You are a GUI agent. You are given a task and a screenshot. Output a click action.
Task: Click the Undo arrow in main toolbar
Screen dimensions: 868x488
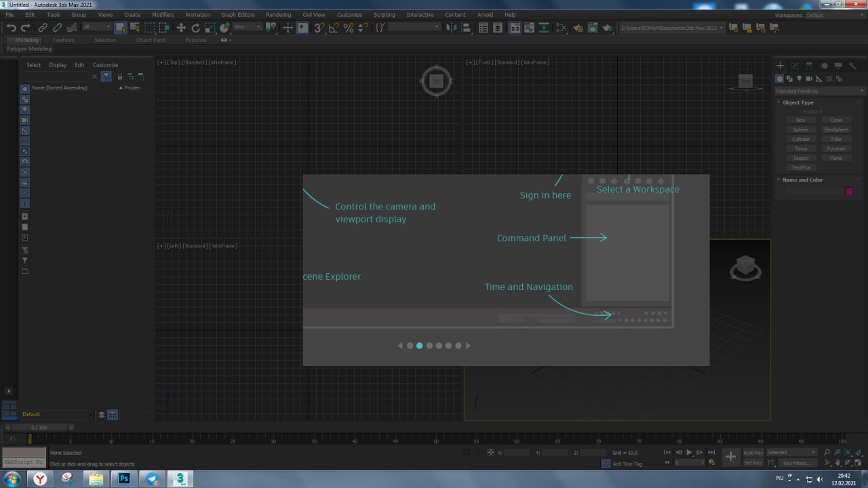11,28
